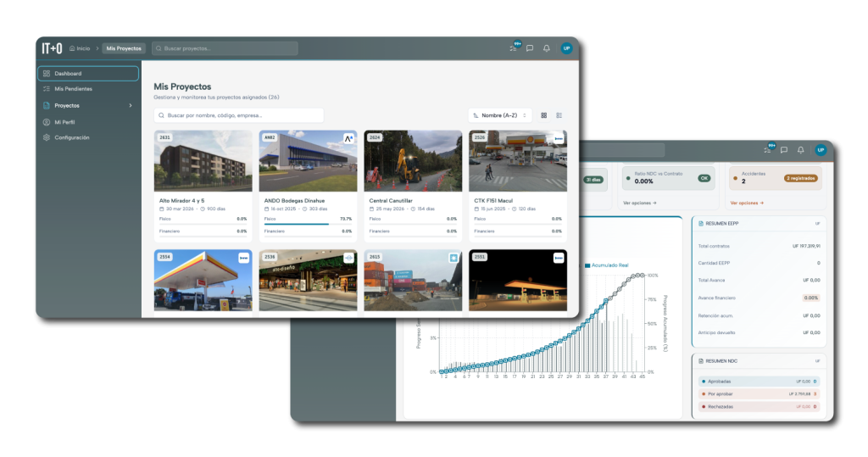Click company logo on CTK F151 Macul card

[x=559, y=138]
